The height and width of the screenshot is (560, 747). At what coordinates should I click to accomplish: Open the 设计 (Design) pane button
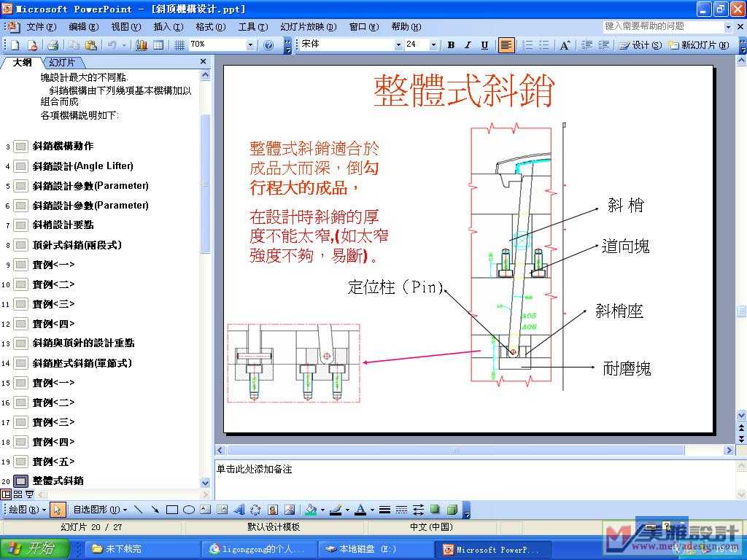pyautogui.click(x=640, y=45)
